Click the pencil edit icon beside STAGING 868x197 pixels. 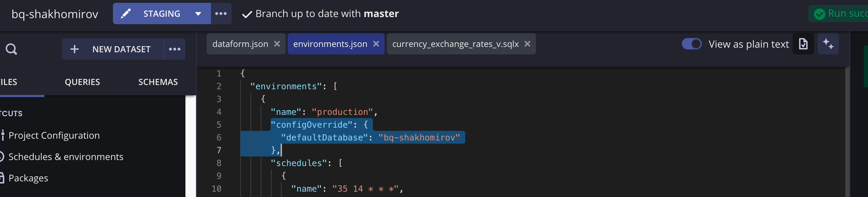[126, 14]
